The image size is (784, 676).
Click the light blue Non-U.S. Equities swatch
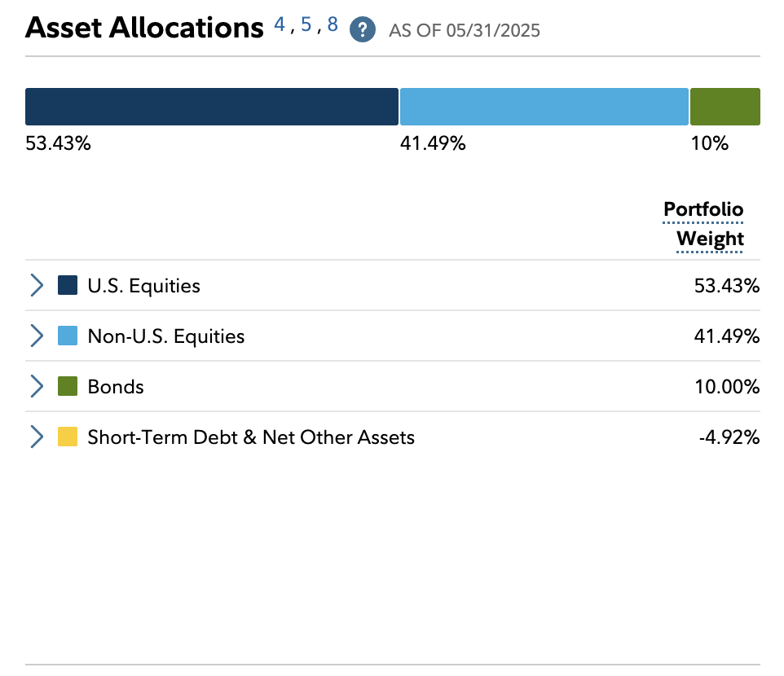pos(68,336)
